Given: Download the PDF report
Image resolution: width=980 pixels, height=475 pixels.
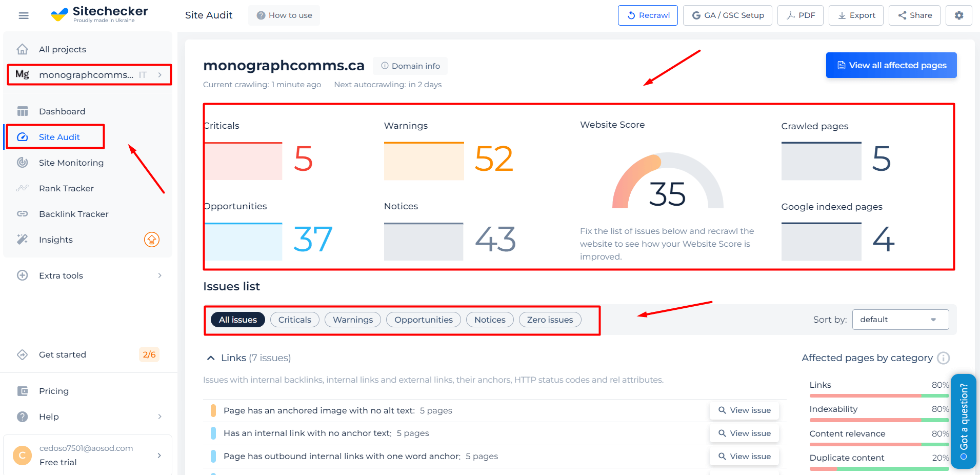Looking at the screenshot, I should coord(801,15).
